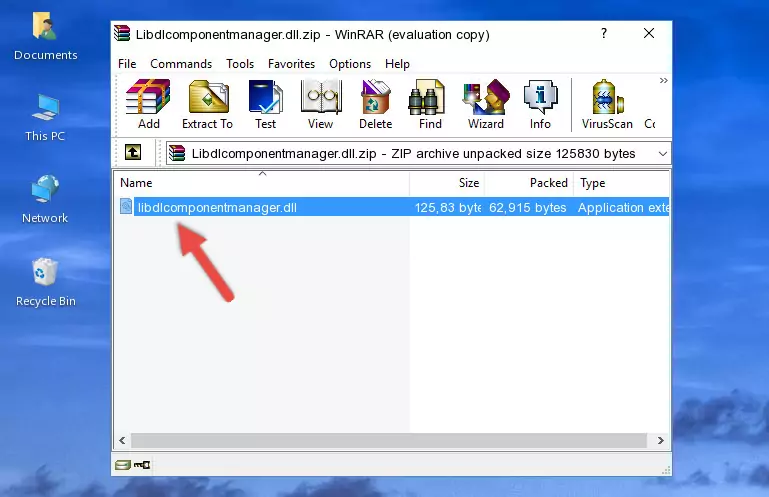This screenshot has width=769, height=497.
Task: Click the title bar help question mark
Action: (x=604, y=33)
